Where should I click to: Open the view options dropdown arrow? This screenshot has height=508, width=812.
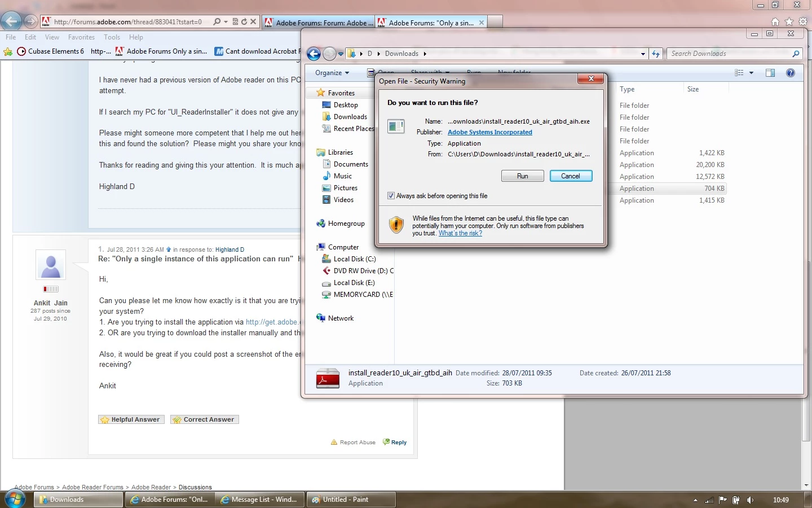[x=751, y=73]
